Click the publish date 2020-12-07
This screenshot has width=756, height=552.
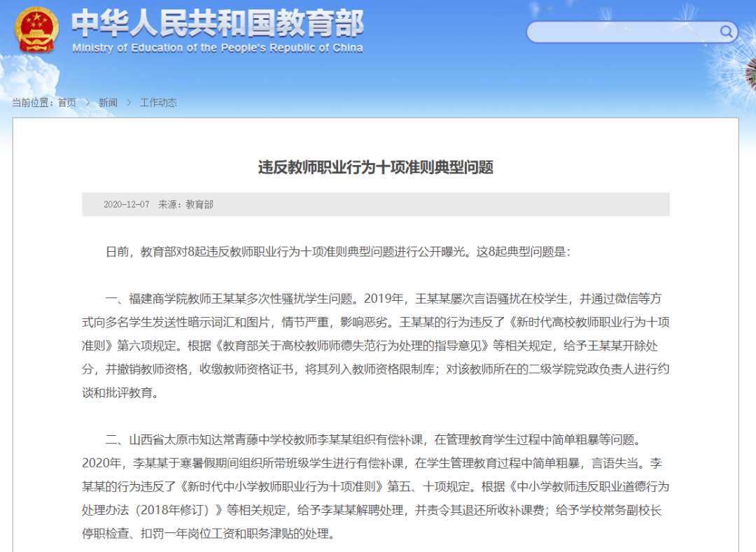tap(127, 204)
